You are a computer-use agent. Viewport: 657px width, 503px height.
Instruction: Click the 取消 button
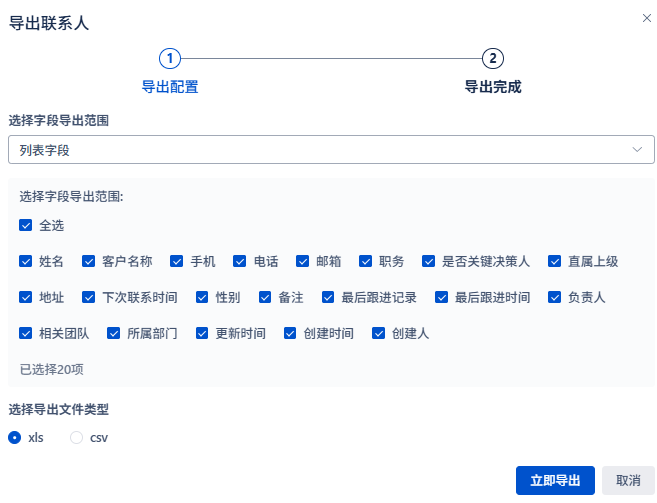(628, 480)
